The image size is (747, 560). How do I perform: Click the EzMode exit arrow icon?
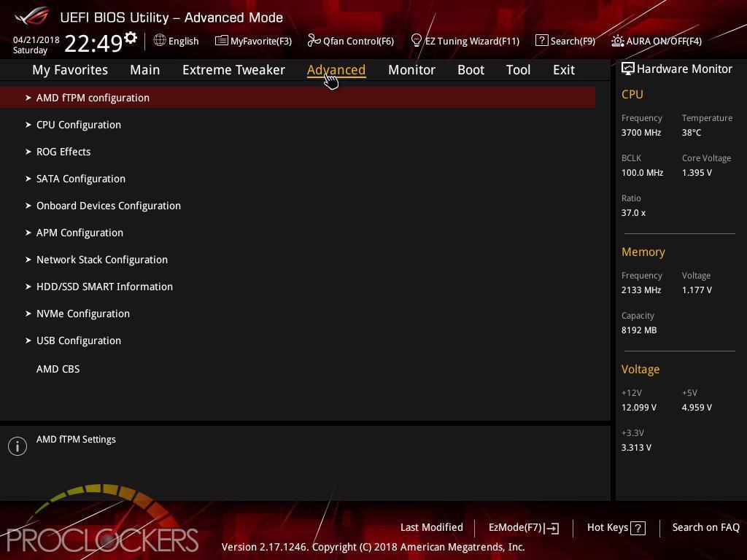click(x=551, y=528)
